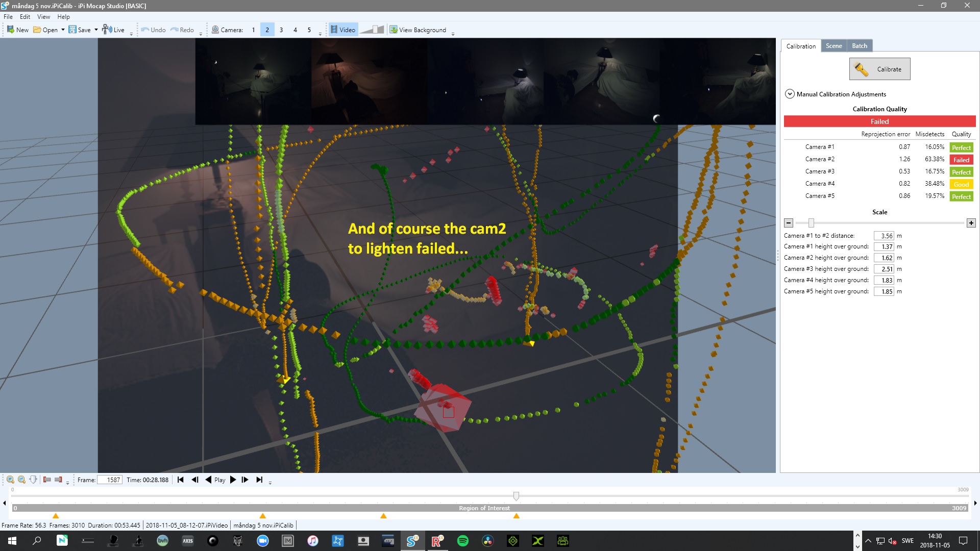Open the Save dropdown arrow
This screenshot has width=980, height=551.
coord(96,30)
